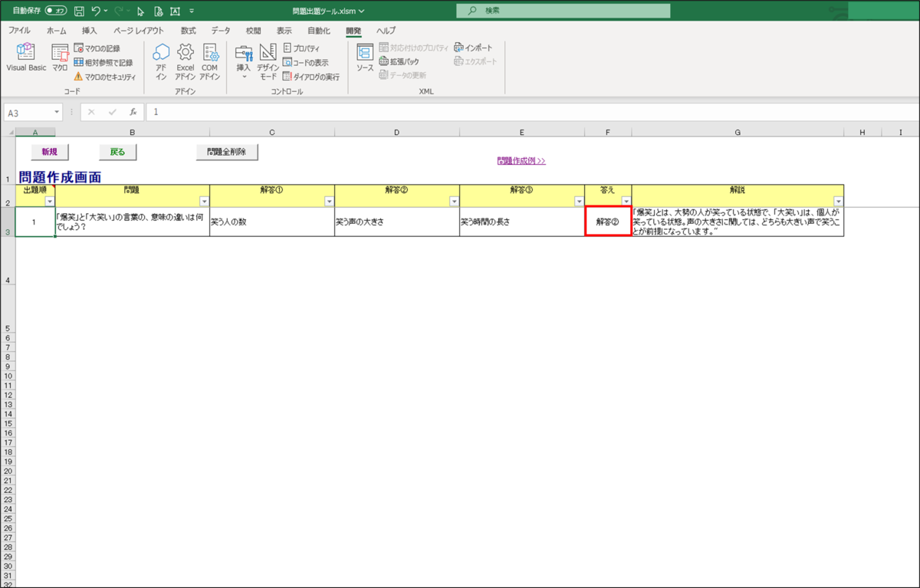Open the ファイル tab
The image size is (920, 588).
[x=19, y=31]
